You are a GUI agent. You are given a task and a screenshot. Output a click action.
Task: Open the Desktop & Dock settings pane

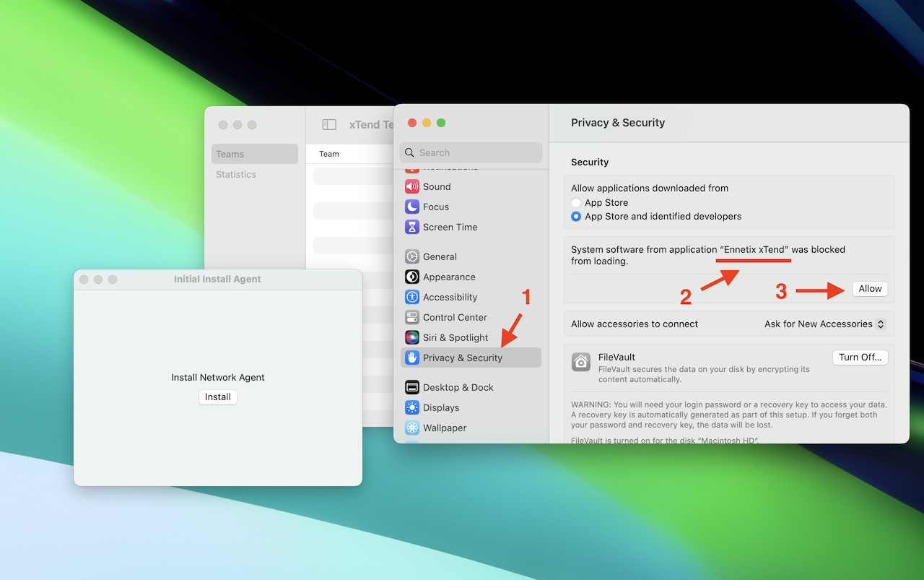coord(471,387)
